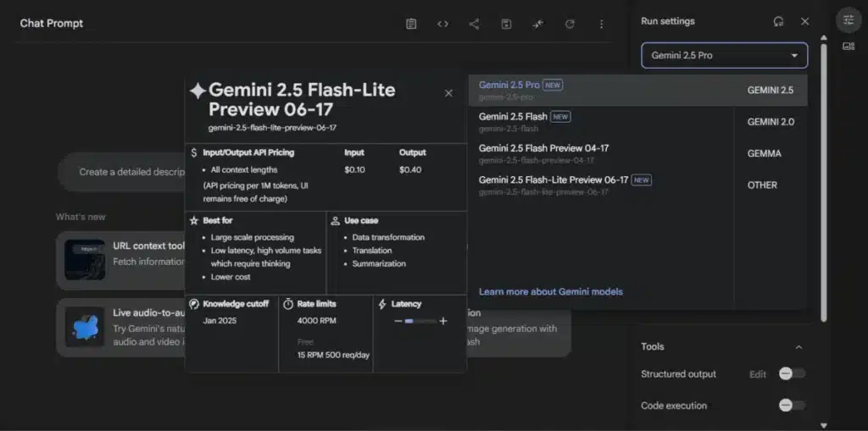Close the Flash-Lite model info card

(x=449, y=93)
